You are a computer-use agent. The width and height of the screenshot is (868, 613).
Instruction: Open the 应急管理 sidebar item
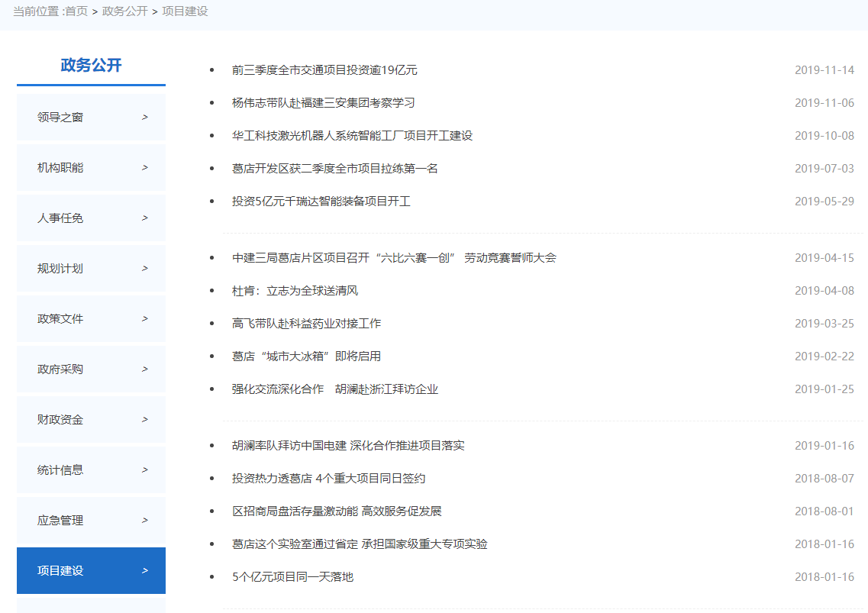tap(91, 520)
